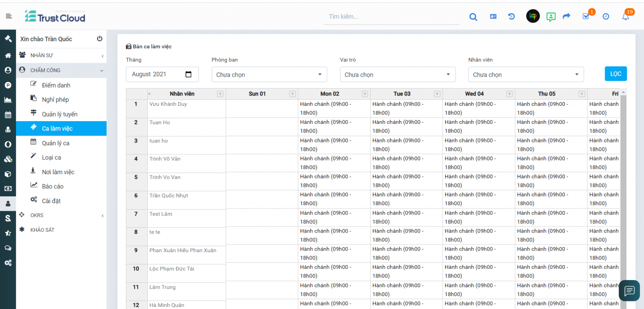Select Quản lý ca in sidebar
Viewport: 644px width, 309px height.
56,143
